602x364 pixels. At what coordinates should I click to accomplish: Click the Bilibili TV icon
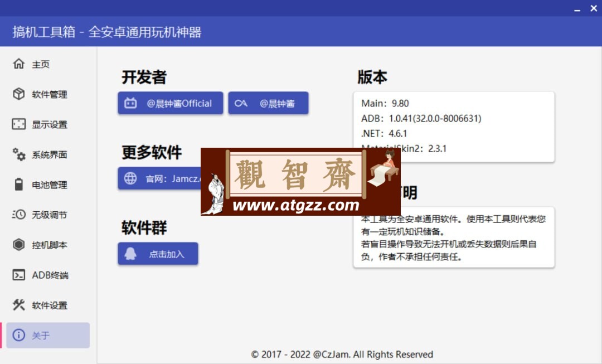tap(130, 103)
